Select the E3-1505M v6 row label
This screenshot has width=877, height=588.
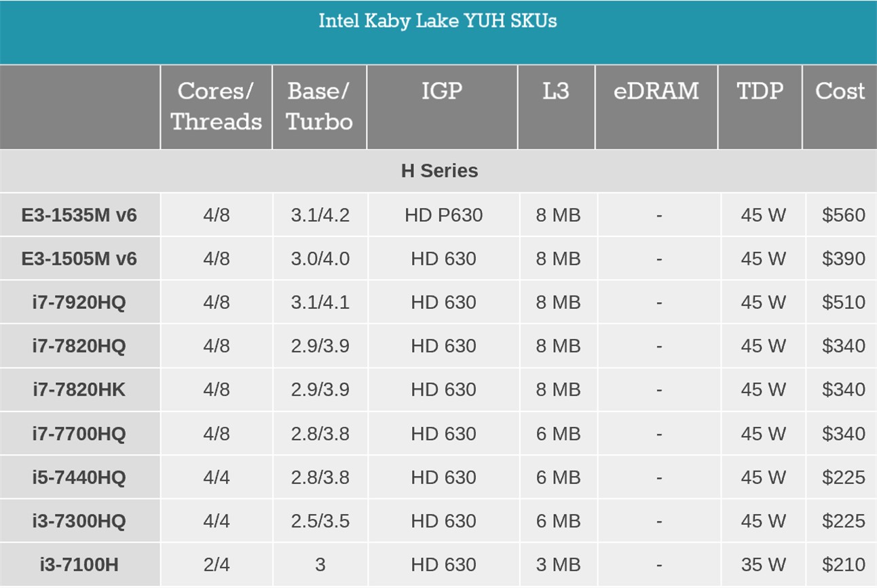tap(79, 259)
